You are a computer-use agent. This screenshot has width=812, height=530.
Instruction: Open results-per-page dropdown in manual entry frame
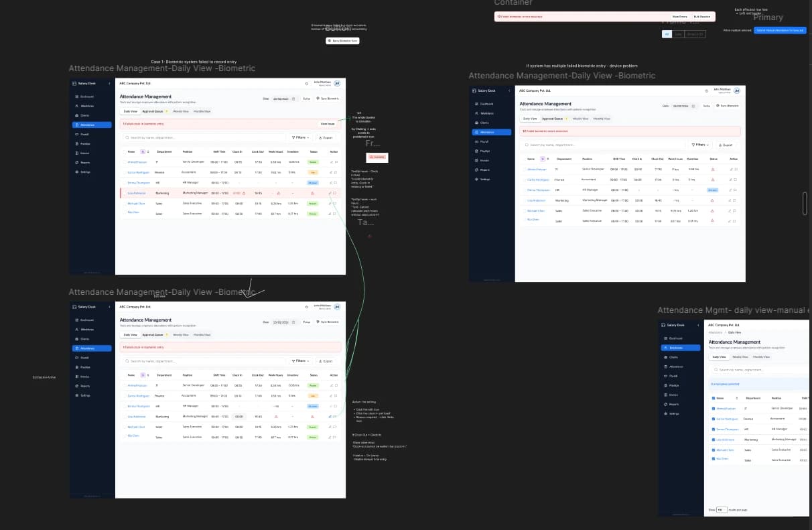(722, 510)
